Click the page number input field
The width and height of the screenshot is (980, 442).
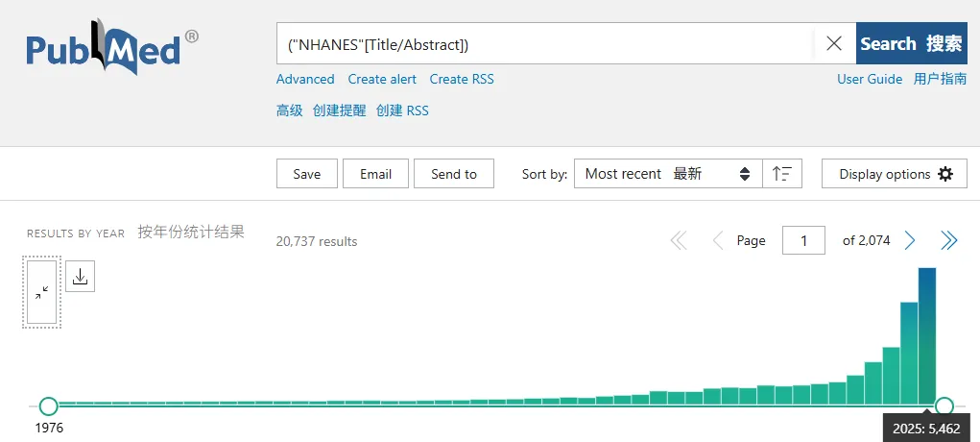pyautogui.click(x=803, y=240)
